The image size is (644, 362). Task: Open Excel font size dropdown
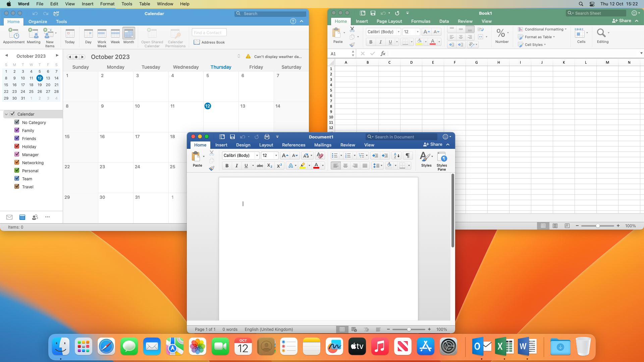pos(418,32)
